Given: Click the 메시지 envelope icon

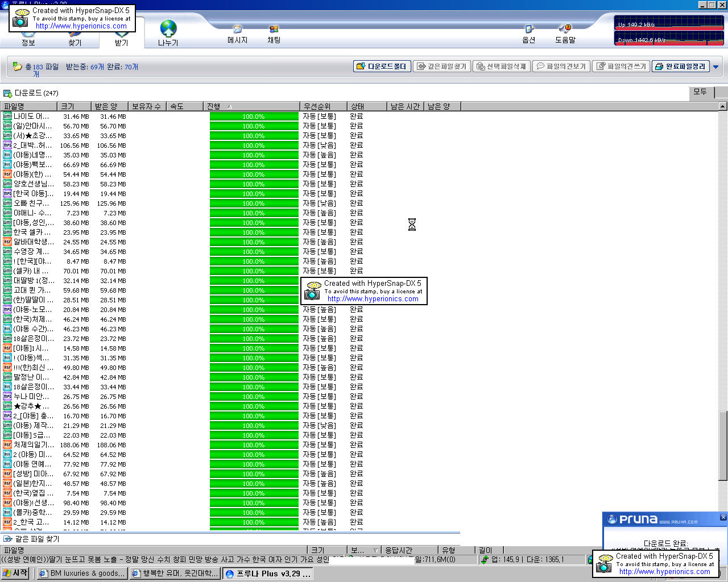Looking at the screenshot, I should pos(237,29).
